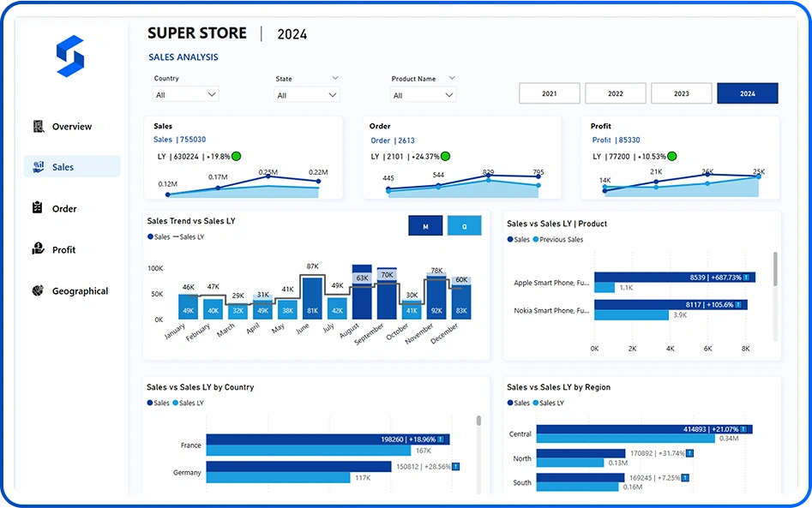Select the 2023 year filter

pyautogui.click(x=681, y=93)
